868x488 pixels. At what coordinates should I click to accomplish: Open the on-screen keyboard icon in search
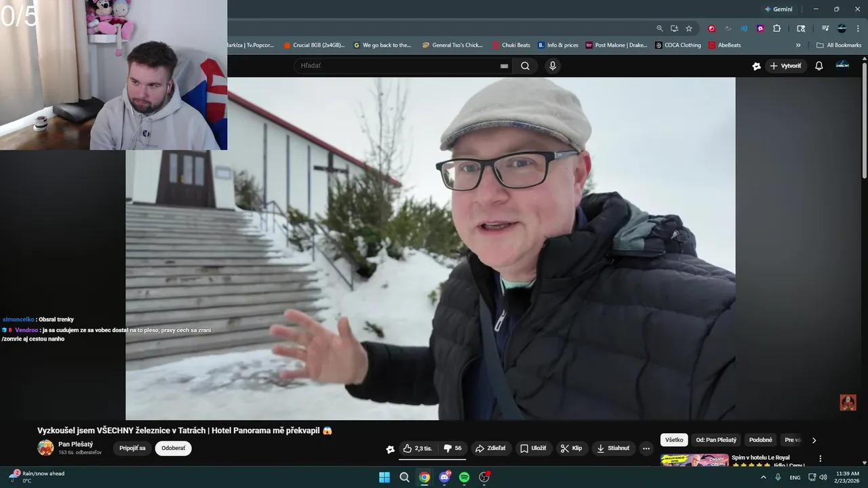(x=504, y=66)
